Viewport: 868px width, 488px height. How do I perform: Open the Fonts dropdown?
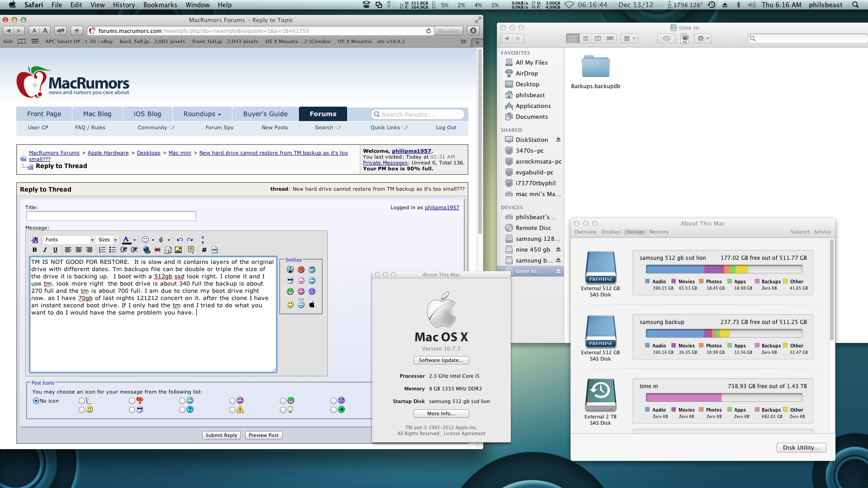click(69, 240)
